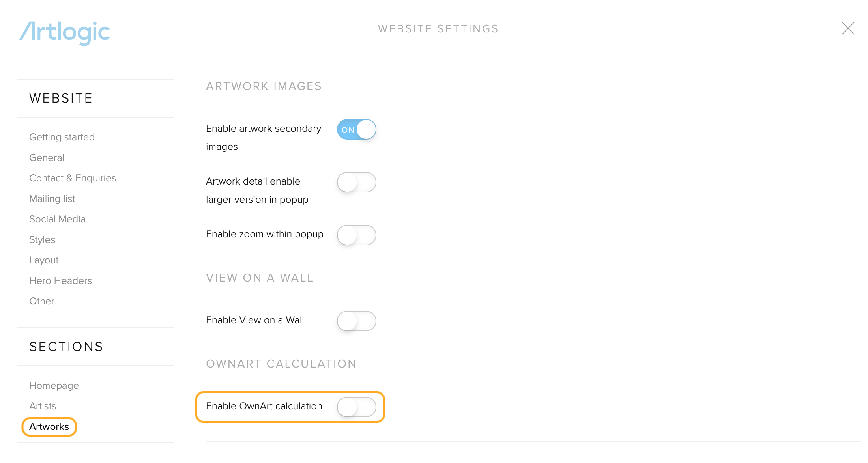Click the Artlogic logo
868x463 pixels.
[65, 32]
